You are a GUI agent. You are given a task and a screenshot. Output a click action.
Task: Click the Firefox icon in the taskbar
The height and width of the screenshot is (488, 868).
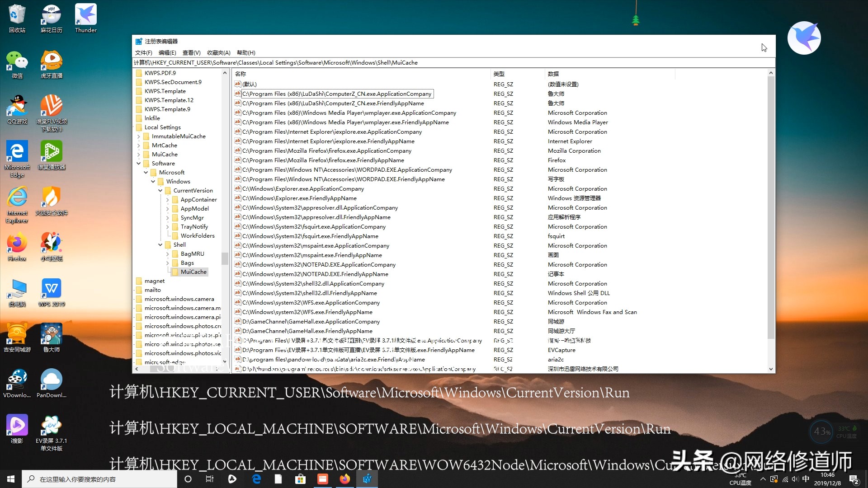[344, 479]
